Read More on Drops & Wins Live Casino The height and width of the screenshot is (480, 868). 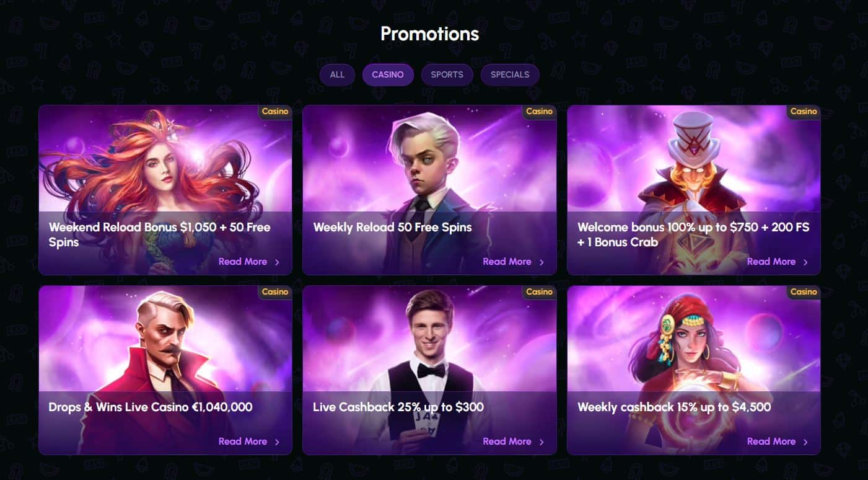[x=249, y=442]
